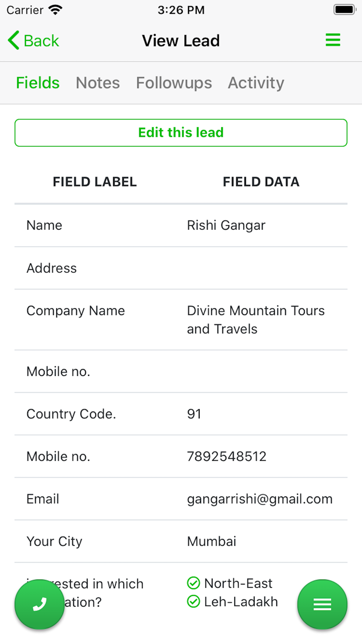Select the Rishi Gangar name value
The height and width of the screenshot is (644, 362).
[226, 225]
